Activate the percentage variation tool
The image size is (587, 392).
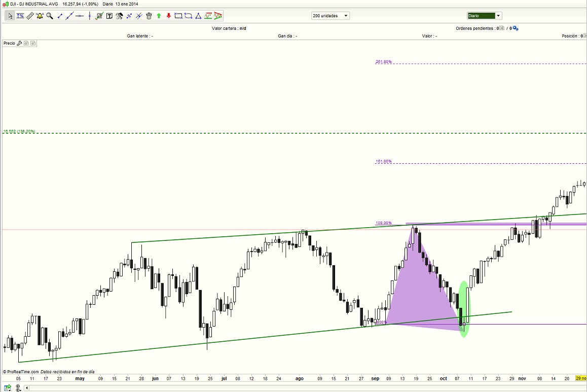click(x=20, y=16)
